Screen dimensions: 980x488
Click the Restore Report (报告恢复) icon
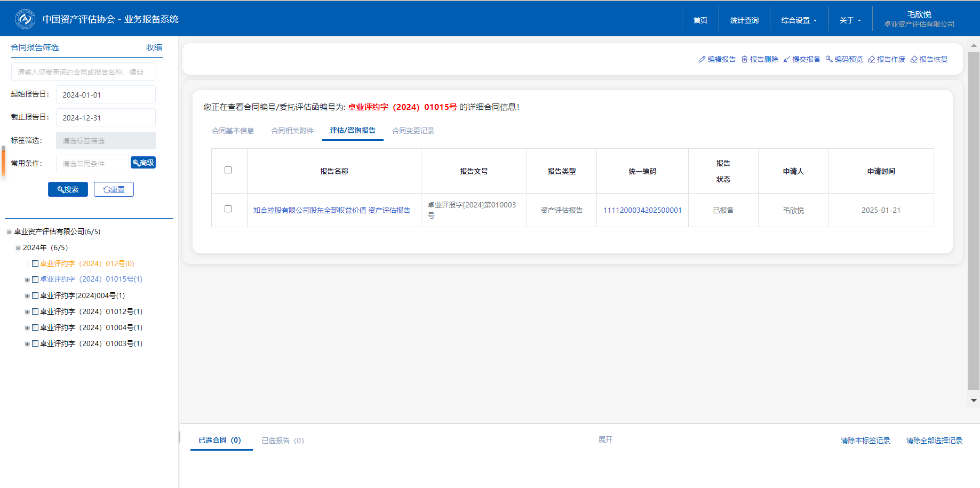click(914, 59)
